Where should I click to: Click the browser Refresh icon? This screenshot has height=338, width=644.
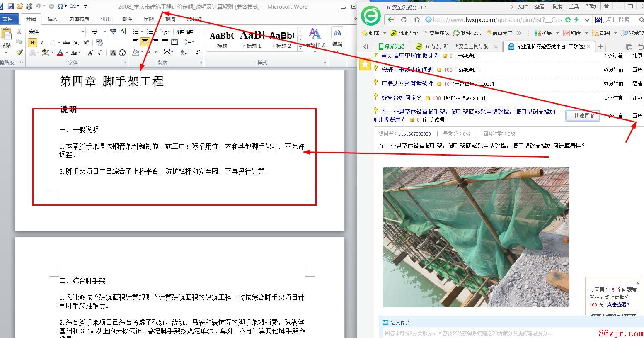(x=404, y=19)
